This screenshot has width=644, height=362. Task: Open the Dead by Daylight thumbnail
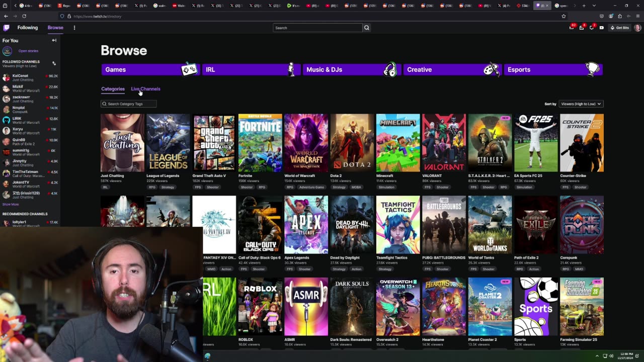[x=352, y=225]
